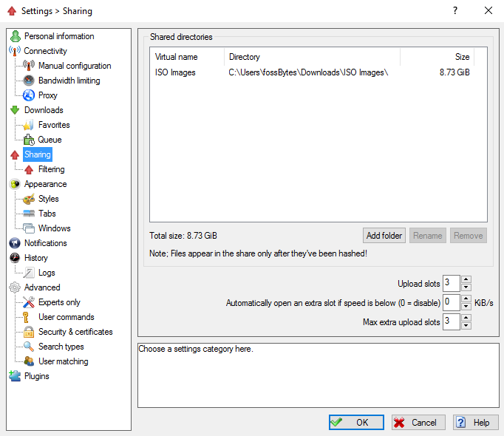The image size is (504, 436).
Task: Click the History clock icon
Action: pyautogui.click(x=15, y=258)
